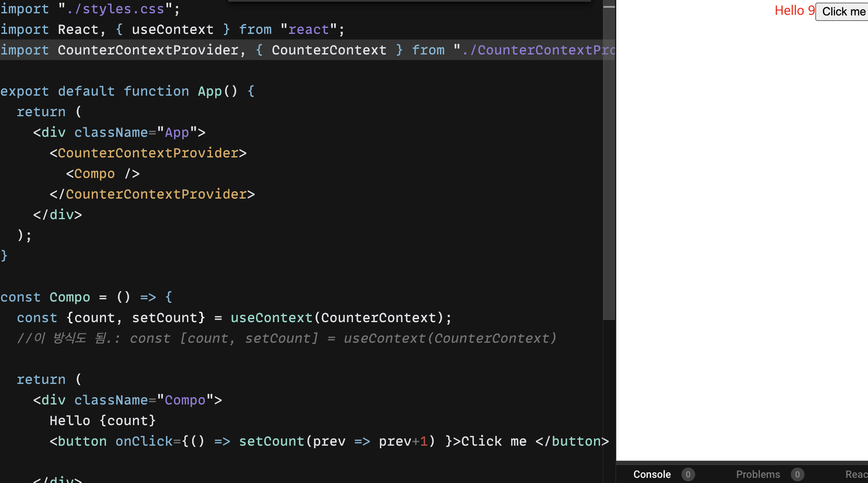
Task: Click the Console count badge showing 0
Action: [688, 474]
